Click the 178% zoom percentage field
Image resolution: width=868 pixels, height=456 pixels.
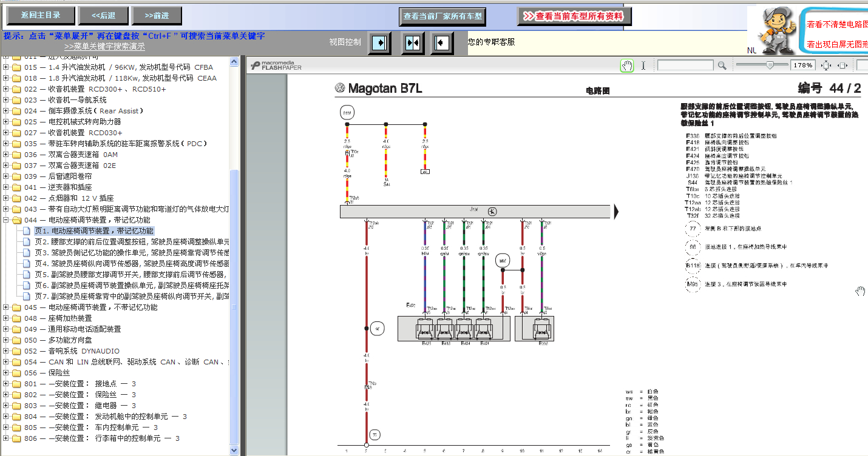[802, 65]
